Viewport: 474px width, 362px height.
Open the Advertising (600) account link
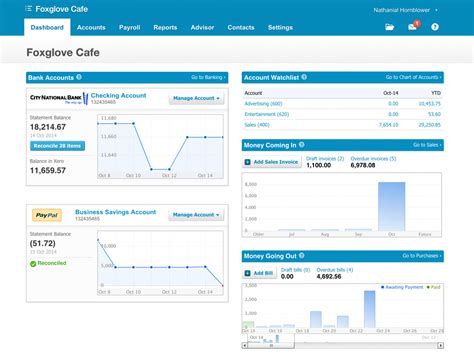(263, 104)
